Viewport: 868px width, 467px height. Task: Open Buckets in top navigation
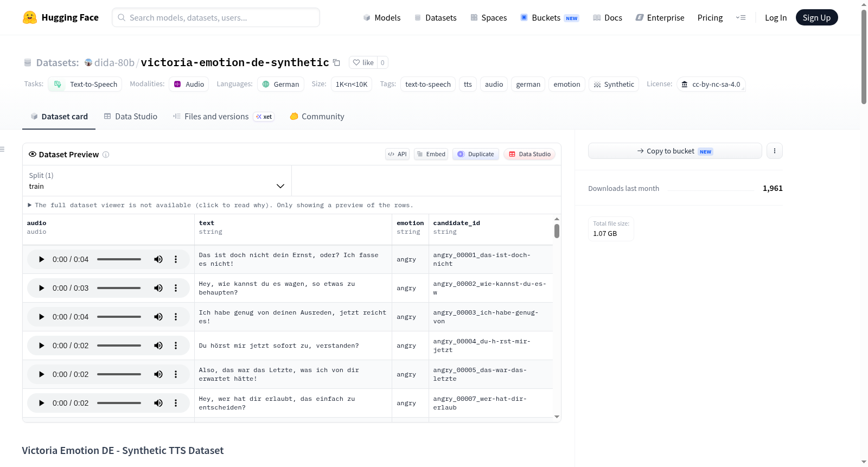pos(550,18)
